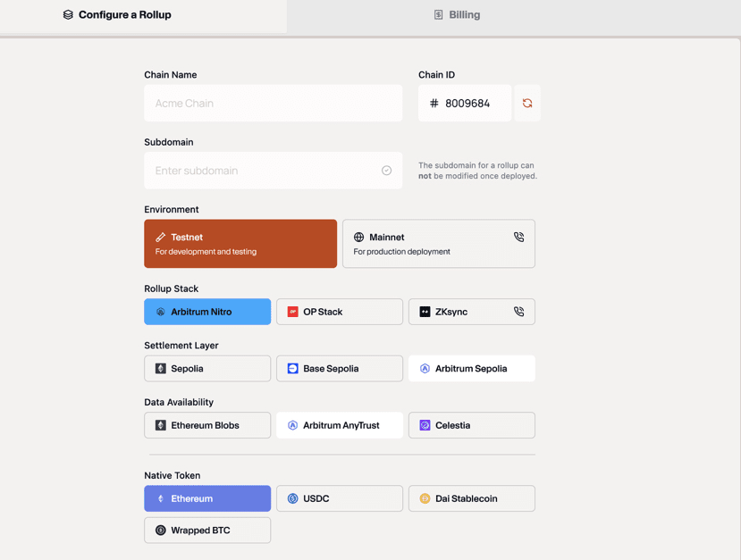Click the Chain Name input field
Image resolution: width=741 pixels, height=560 pixels.
(273, 104)
